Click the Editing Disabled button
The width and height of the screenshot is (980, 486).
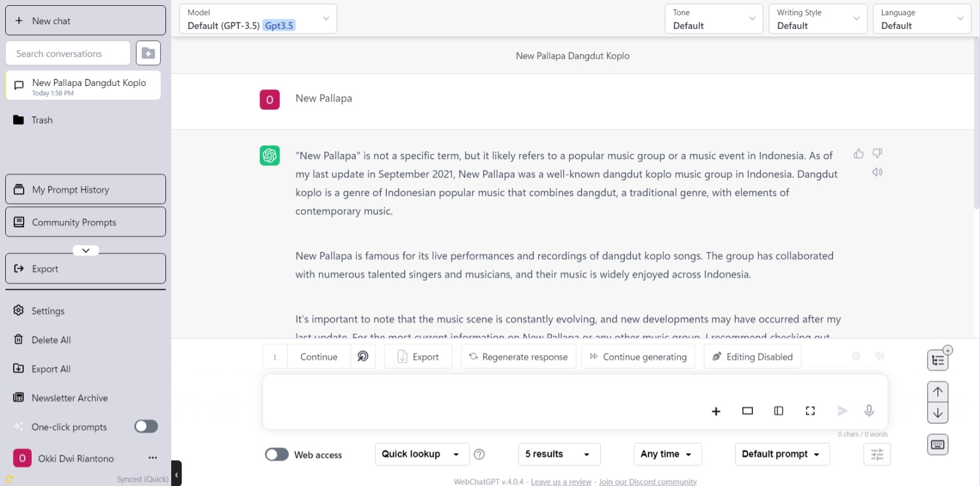[752, 357]
